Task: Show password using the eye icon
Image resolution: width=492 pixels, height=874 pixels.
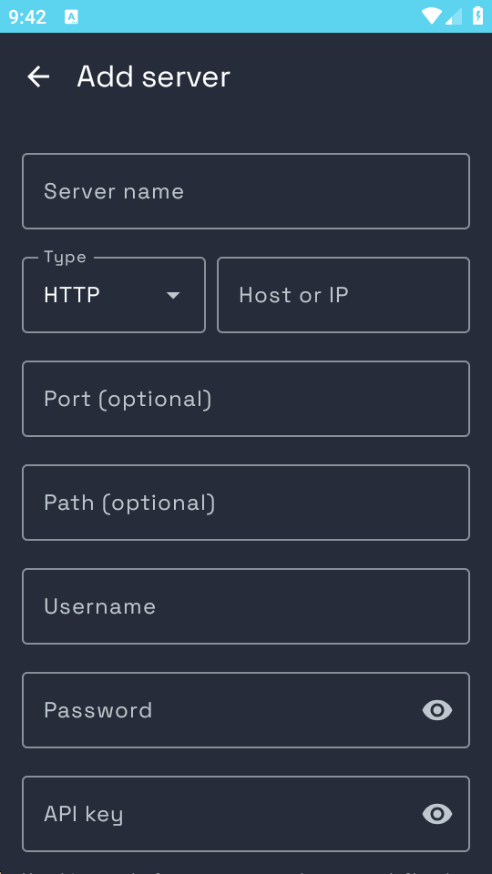Action: pos(437,710)
